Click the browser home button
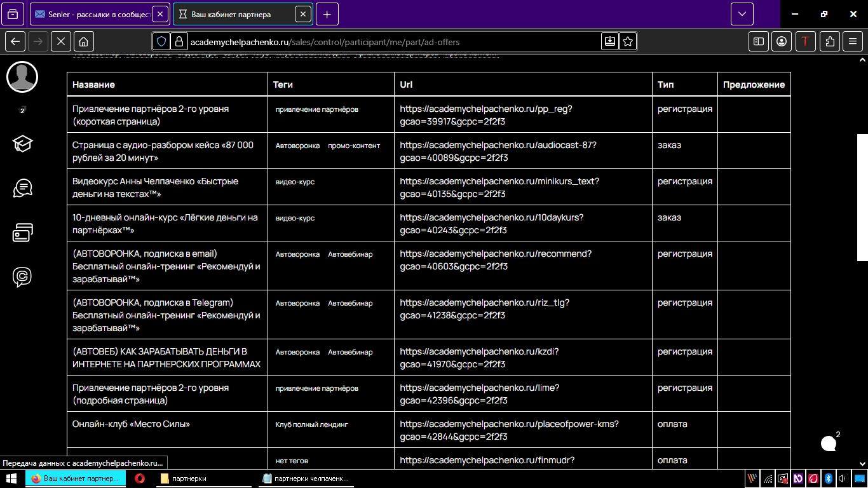 point(83,41)
